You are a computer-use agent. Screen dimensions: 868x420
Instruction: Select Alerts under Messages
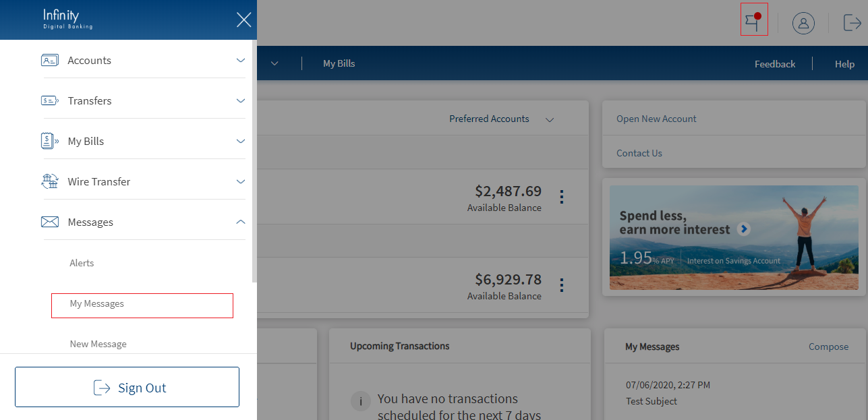82,263
